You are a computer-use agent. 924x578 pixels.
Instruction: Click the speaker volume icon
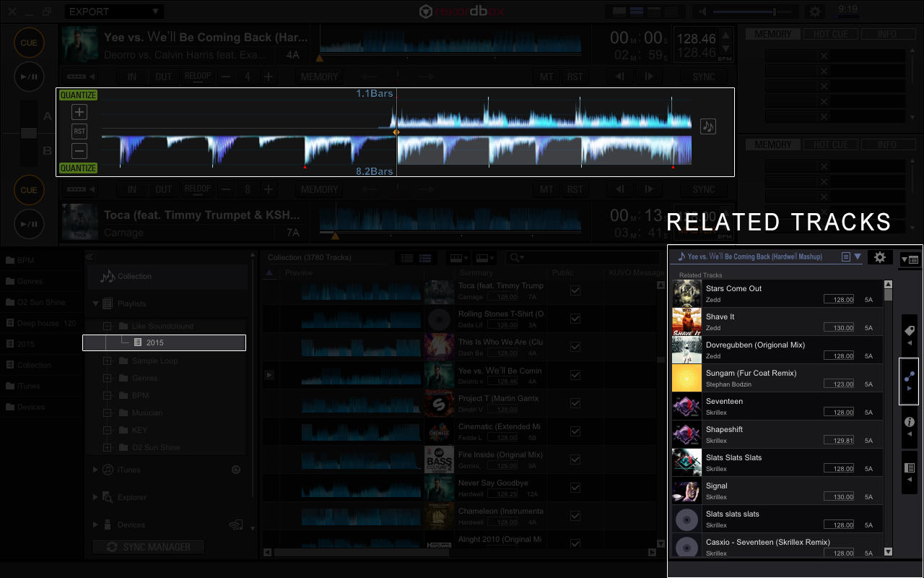pos(702,12)
